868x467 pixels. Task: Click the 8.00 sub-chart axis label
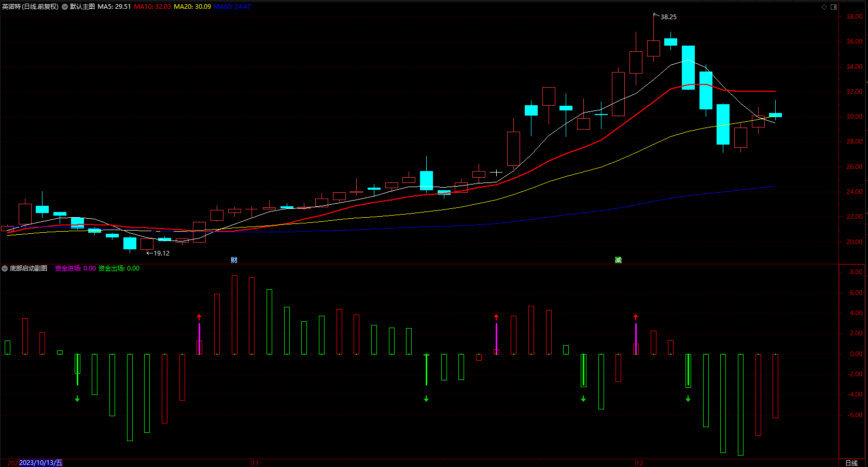(x=857, y=272)
